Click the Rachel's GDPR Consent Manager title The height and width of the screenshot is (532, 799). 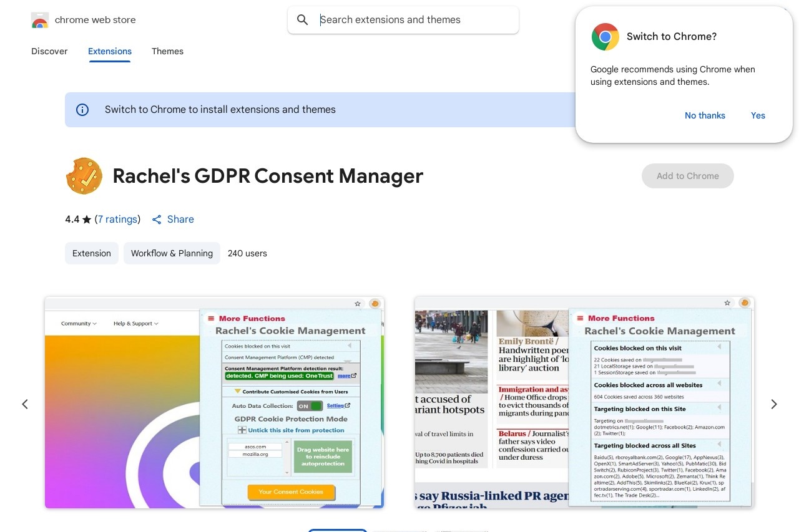(268, 176)
